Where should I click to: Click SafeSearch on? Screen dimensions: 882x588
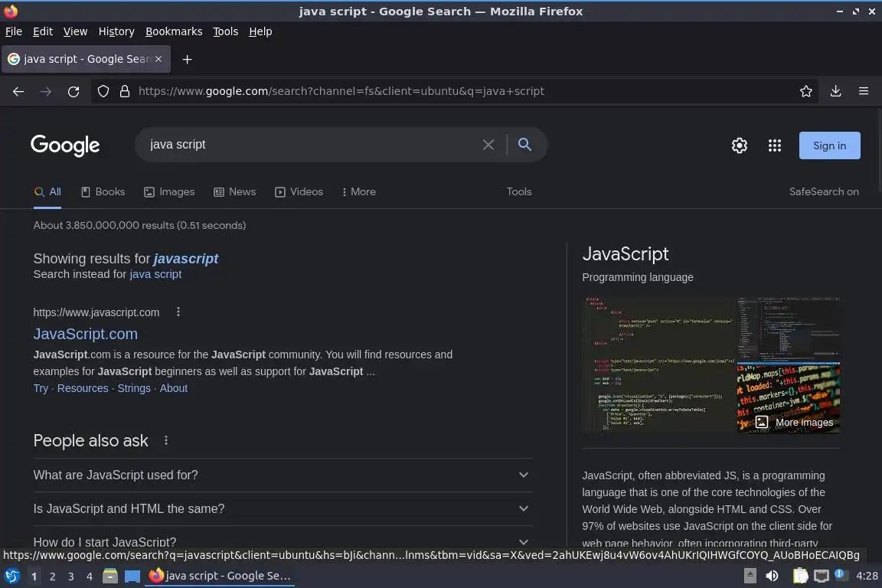(x=824, y=192)
